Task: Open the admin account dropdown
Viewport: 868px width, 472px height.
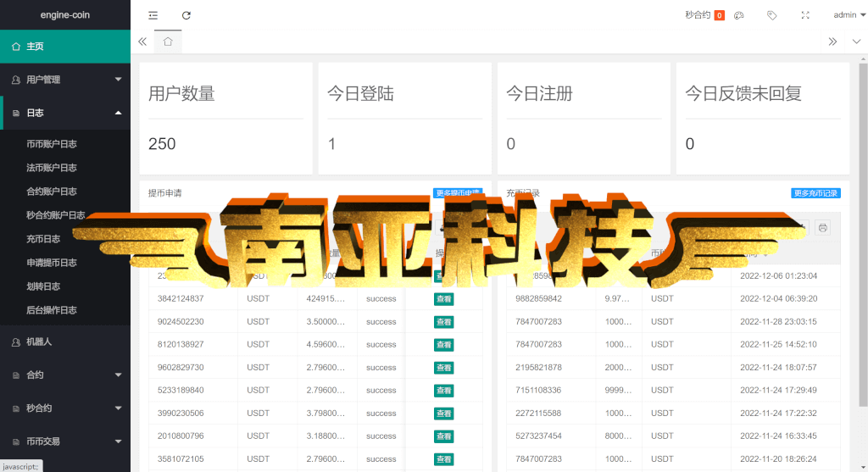Action: 849,15
